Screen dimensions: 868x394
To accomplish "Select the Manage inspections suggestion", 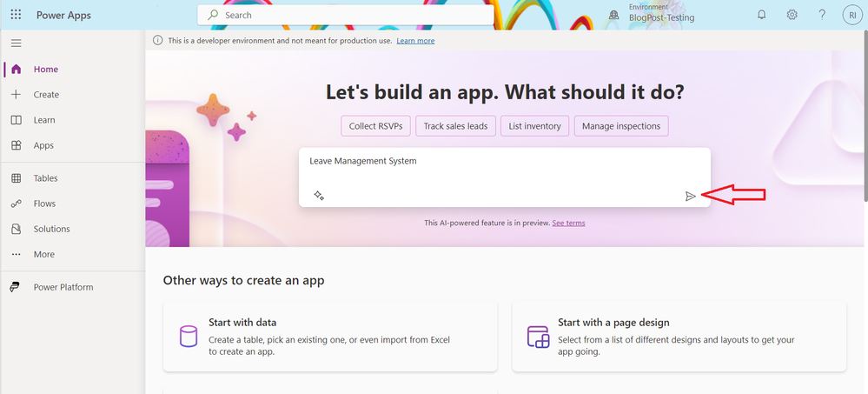I will tap(621, 126).
